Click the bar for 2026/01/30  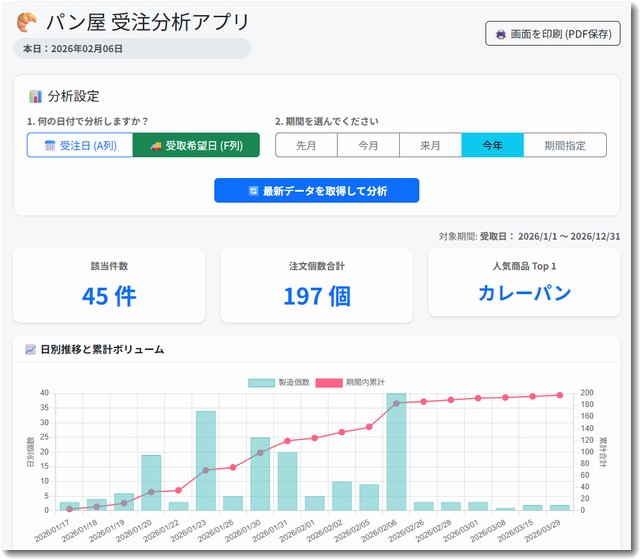[x=260, y=474]
